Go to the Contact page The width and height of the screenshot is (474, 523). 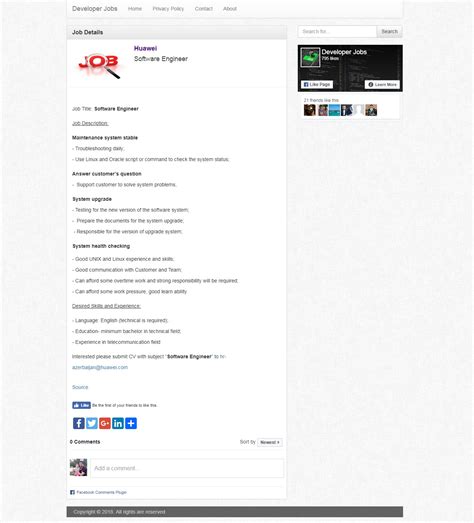[x=203, y=9]
